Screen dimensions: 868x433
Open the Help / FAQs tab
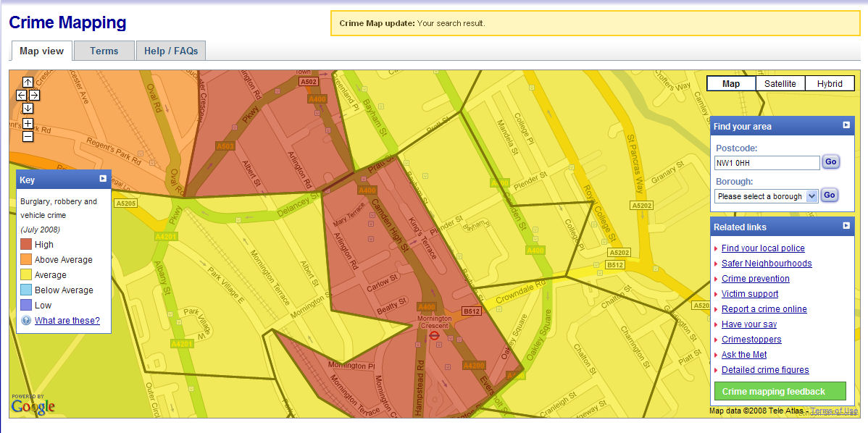[x=171, y=51]
